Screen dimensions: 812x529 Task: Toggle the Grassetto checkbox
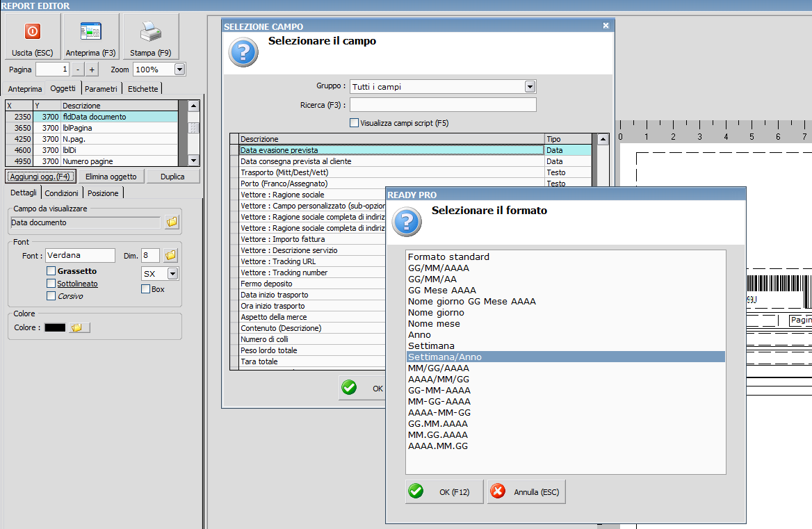pos(51,270)
